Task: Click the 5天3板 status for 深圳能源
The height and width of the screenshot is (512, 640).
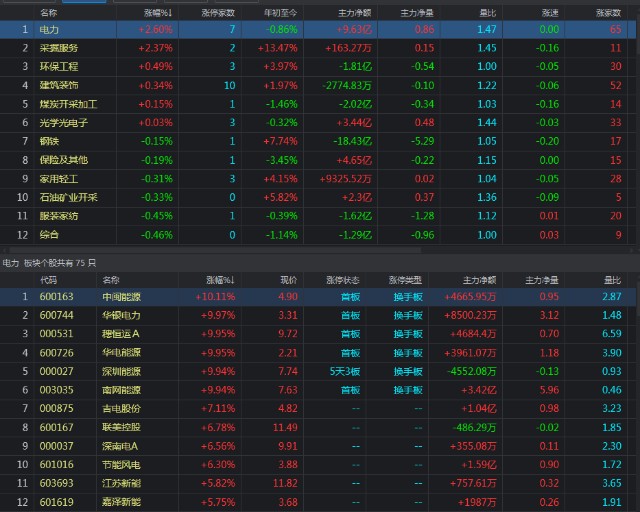Action: 350,371
